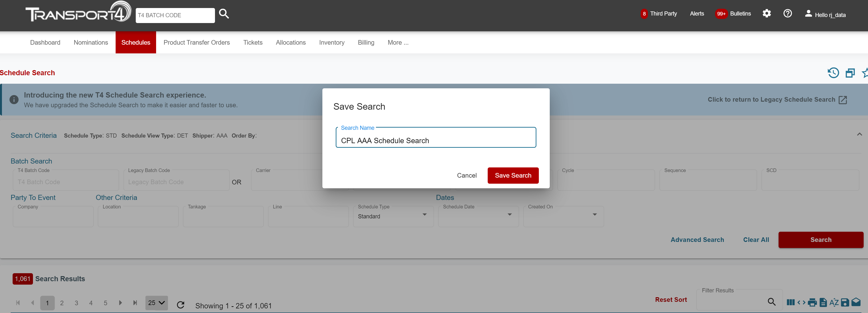Open the Nominations tab
868x313 pixels.
(91, 42)
